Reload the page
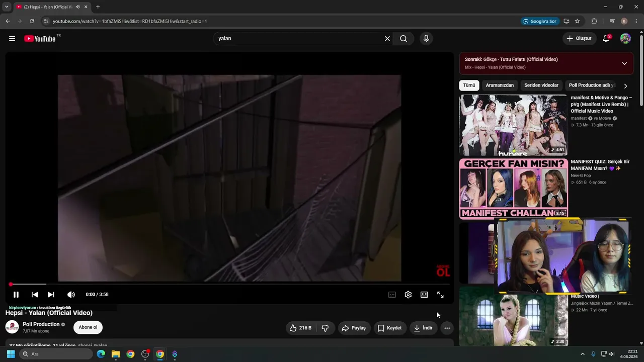Screen dimensions: 644x362 [x=32, y=21]
